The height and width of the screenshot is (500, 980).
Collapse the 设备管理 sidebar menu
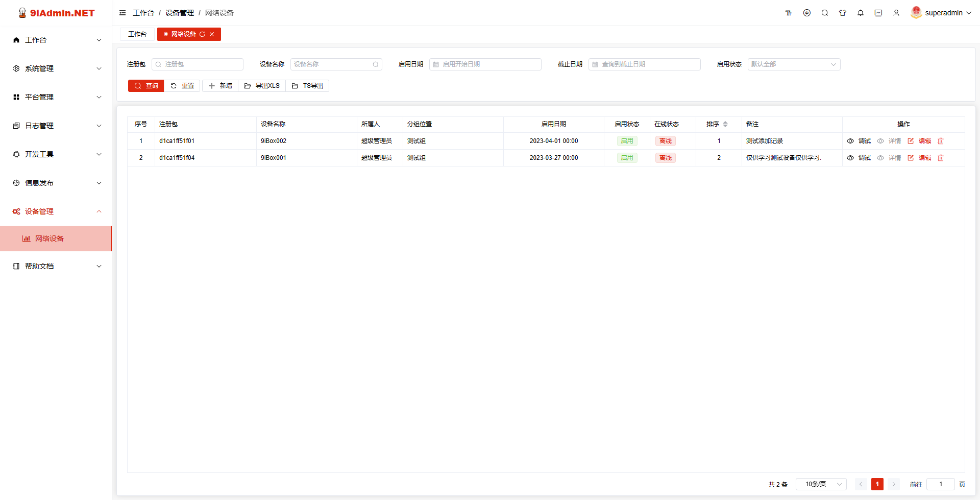coord(55,211)
